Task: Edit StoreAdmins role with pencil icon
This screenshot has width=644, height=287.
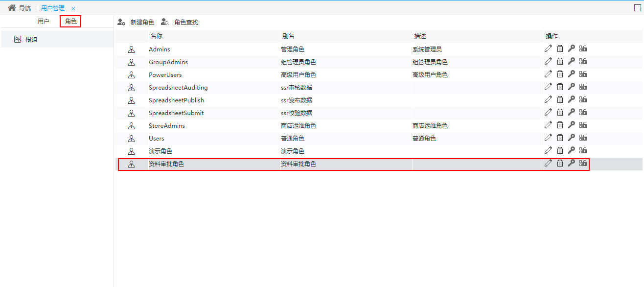Action: click(x=548, y=125)
